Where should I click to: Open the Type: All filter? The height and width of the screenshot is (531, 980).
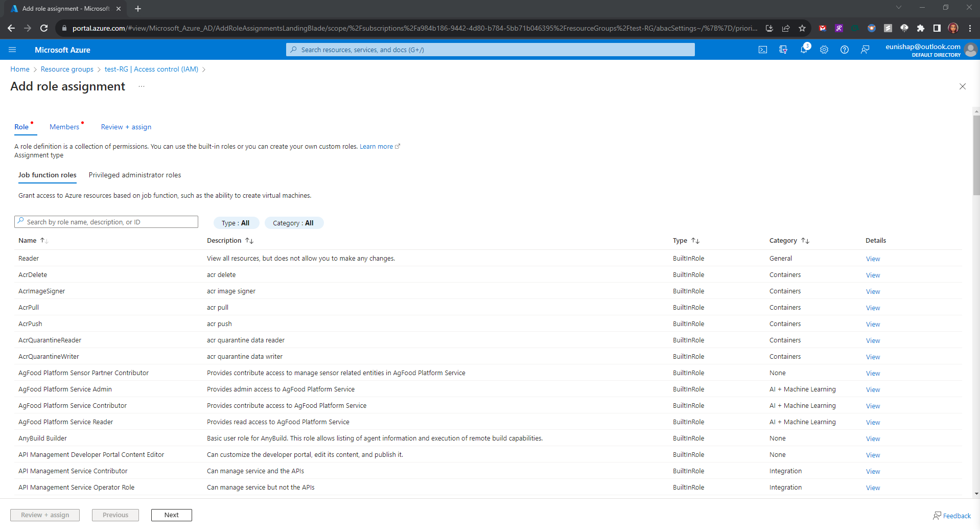click(x=236, y=223)
